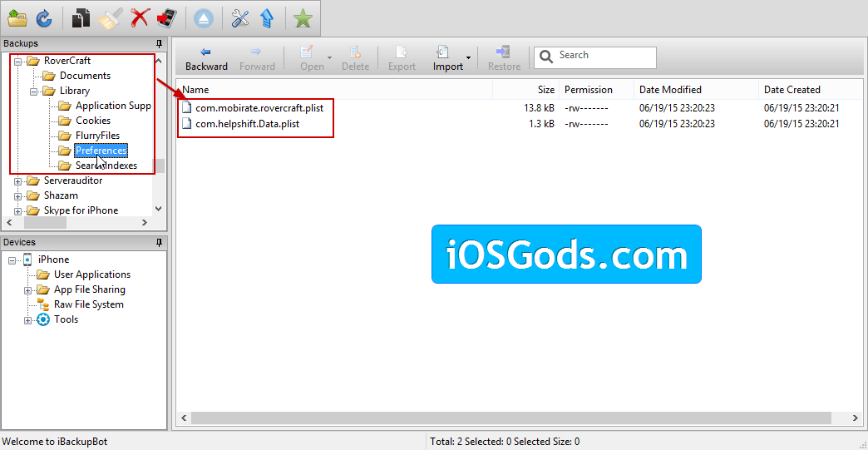Collapse the RoverCraft tree node
This screenshot has height=450, width=868.
pos(18,61)
